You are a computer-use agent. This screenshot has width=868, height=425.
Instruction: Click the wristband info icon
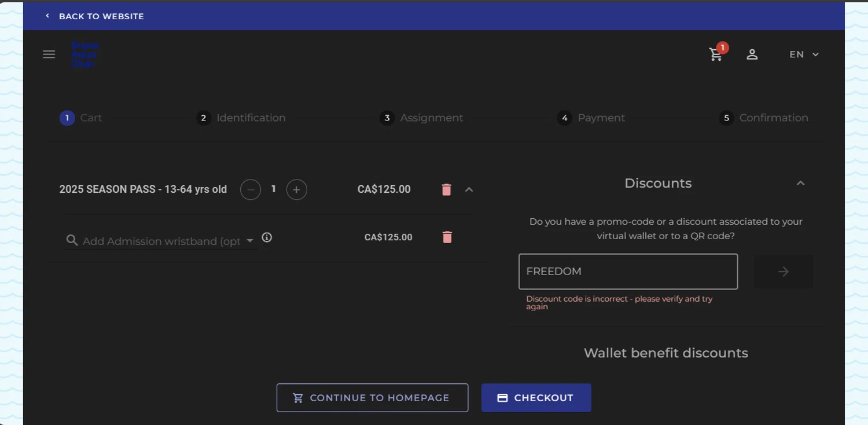(x=267, y=237)
